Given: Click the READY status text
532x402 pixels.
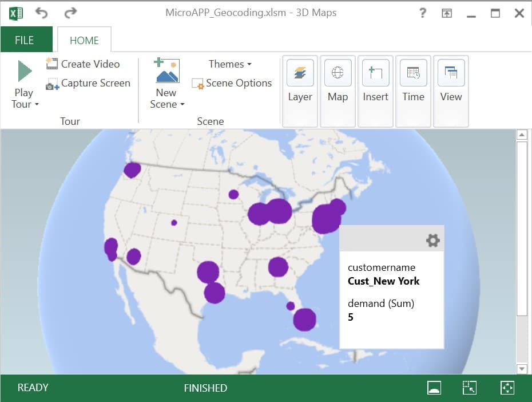Looking at the screenshot, I should (33, 388).
